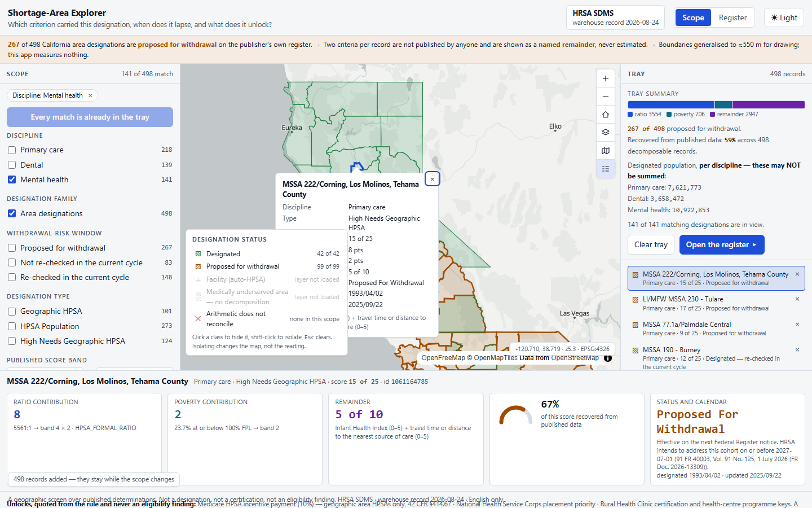Viewport: 812px width, 508px height.
Task: Switch to the Register view
Action: (732, 17)
